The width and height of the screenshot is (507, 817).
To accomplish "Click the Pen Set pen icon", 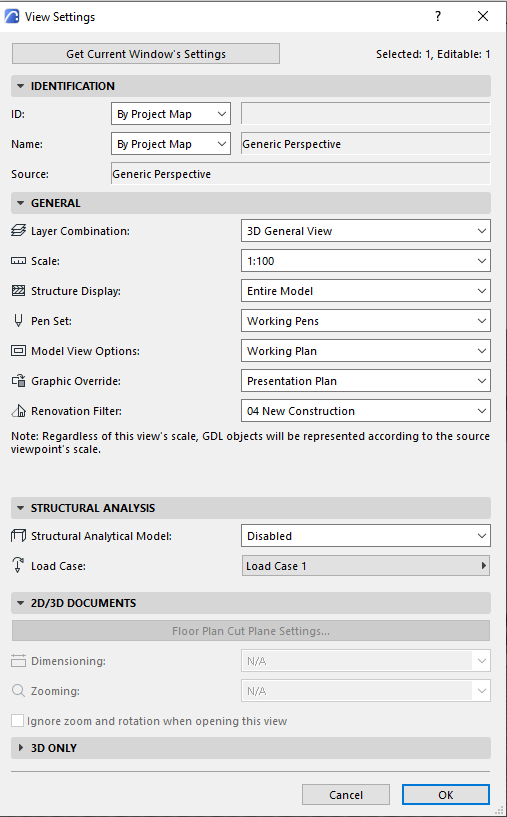I will 18,321.
